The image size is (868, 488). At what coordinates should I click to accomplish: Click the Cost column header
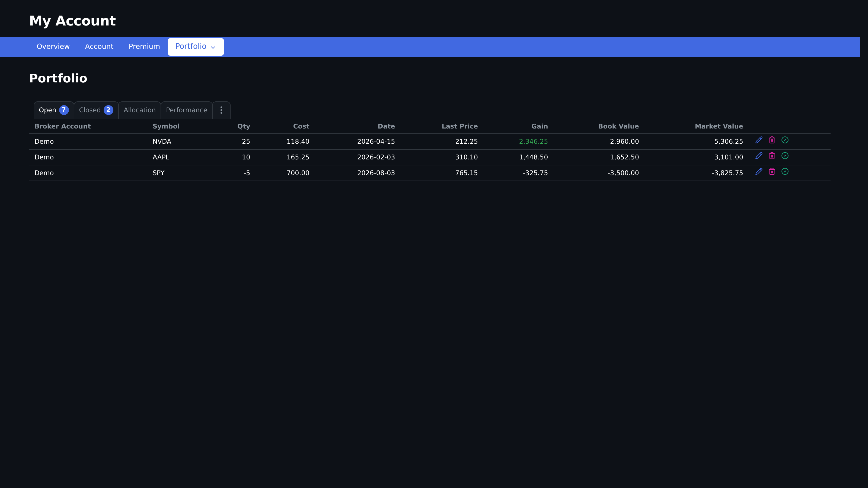(x=301, y=126)
